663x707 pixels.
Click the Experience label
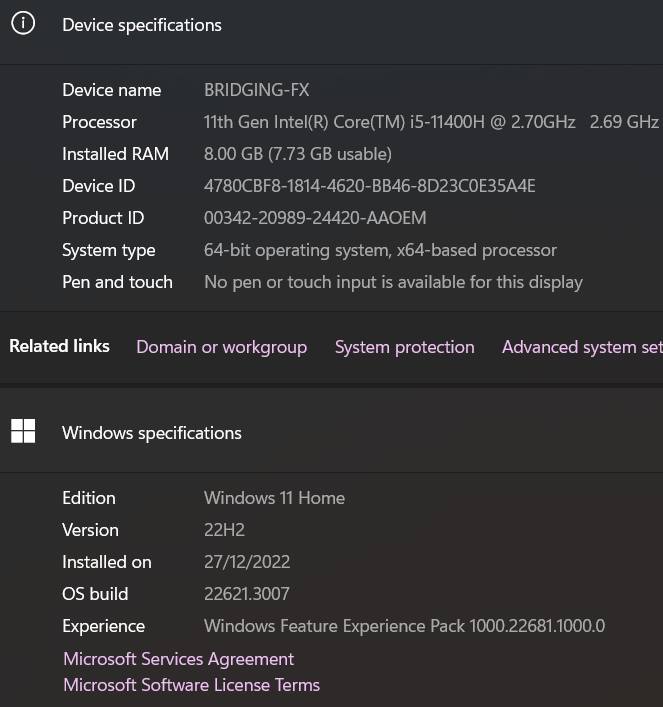(x=104, y=626)
